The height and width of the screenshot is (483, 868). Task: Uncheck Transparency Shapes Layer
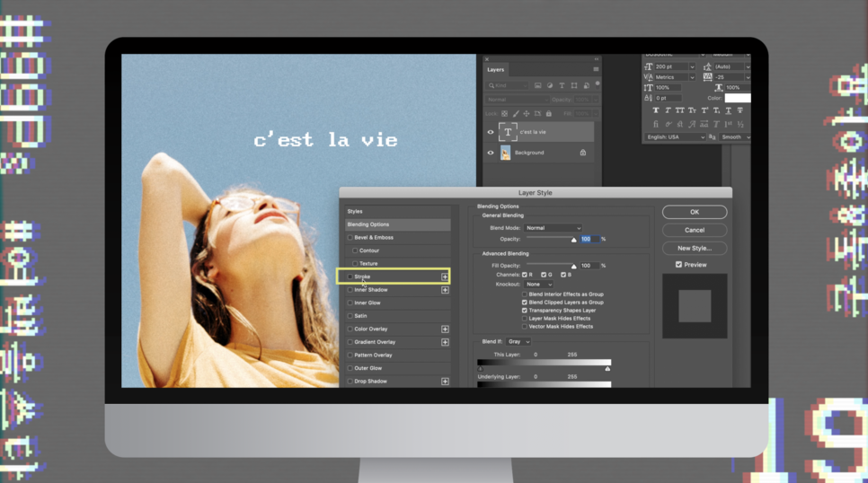pyautogui.click(x=524, y=311)
